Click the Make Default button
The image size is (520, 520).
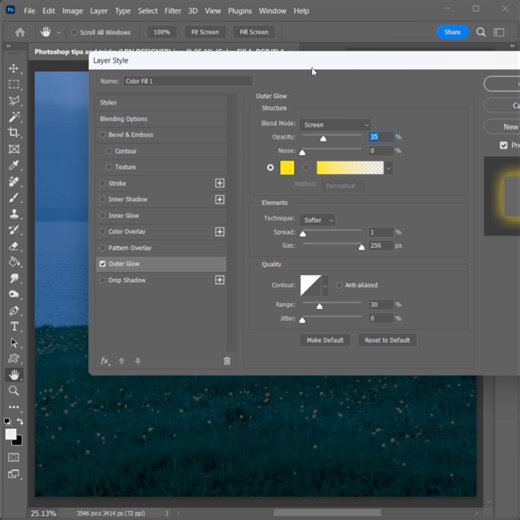pos(325,340)
